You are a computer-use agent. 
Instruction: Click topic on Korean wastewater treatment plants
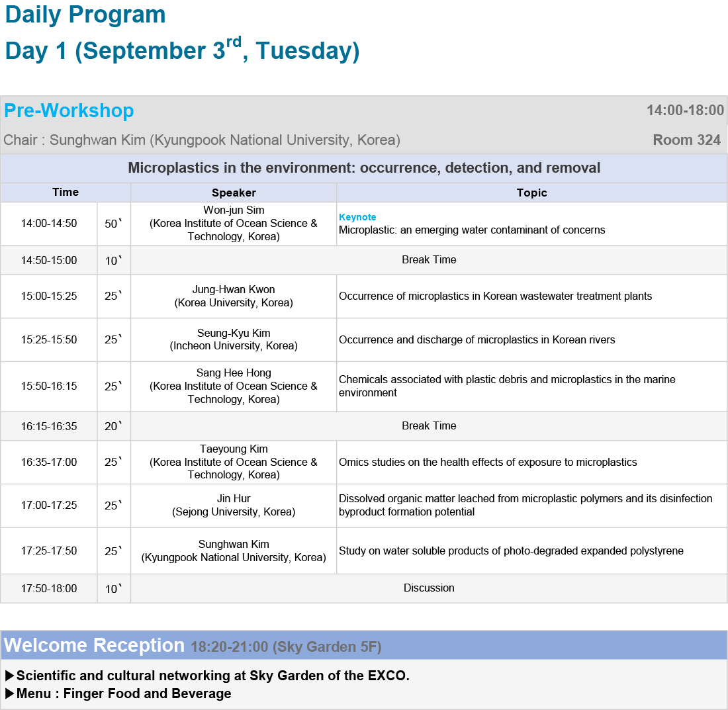(496, 296)
